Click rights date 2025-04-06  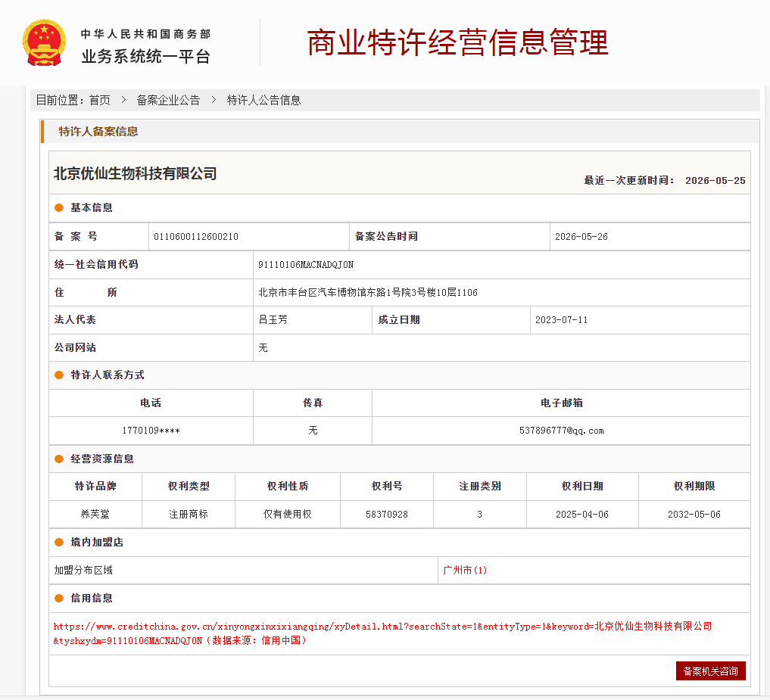point(582,515)
